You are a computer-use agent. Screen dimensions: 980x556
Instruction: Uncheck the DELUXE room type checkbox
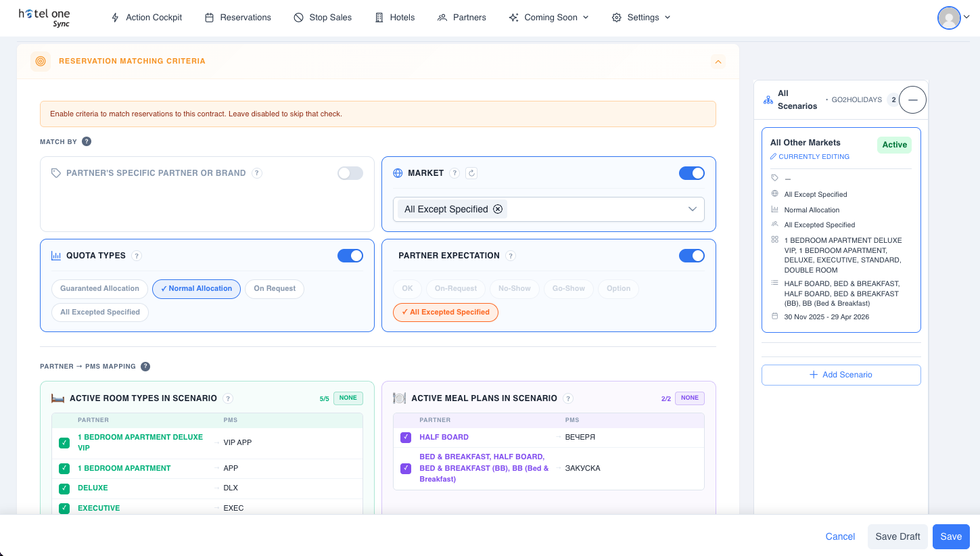[x=64, y=488]
